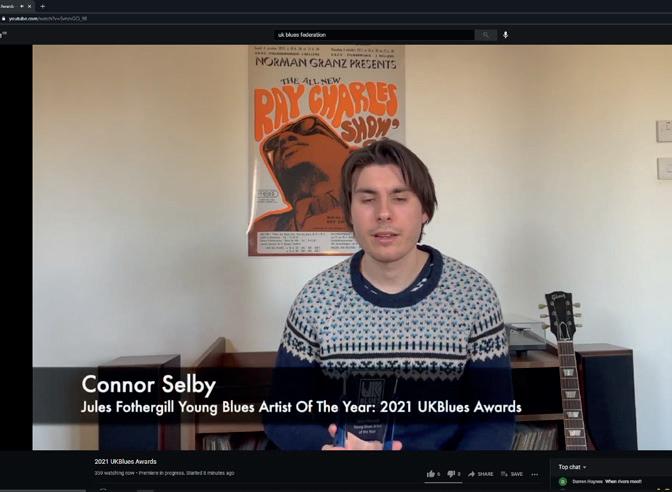Click the address bar lock icon
Image resolution: width=672 pixels, height=492 pixels.
pyautogui.click(x=3, y=19)
